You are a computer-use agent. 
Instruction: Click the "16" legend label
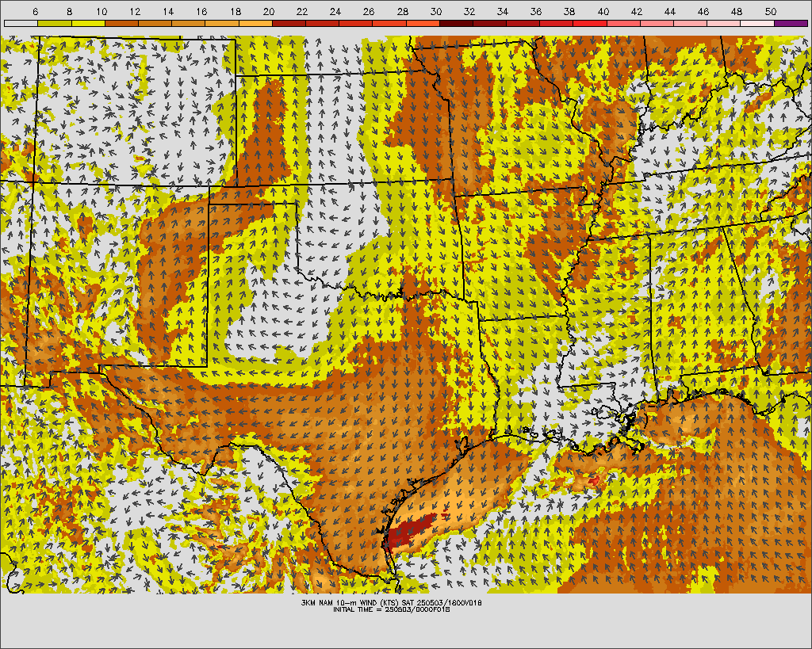point(202,11)
